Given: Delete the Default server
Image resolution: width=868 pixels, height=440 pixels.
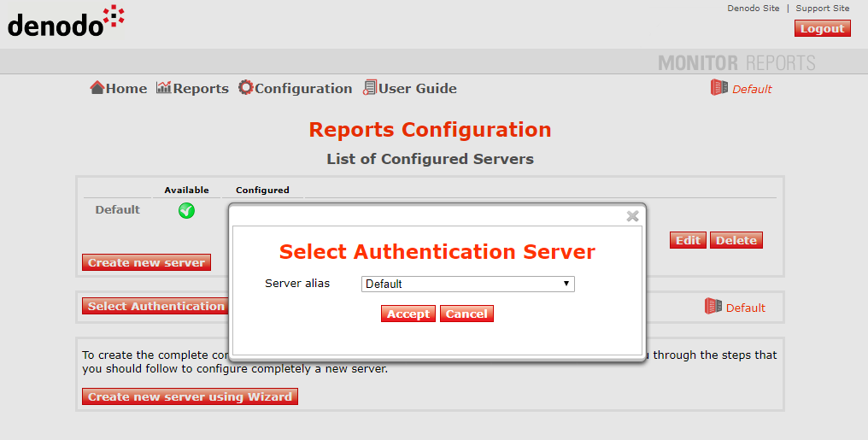Looking at the screenshot, I should tap(736, 240).
